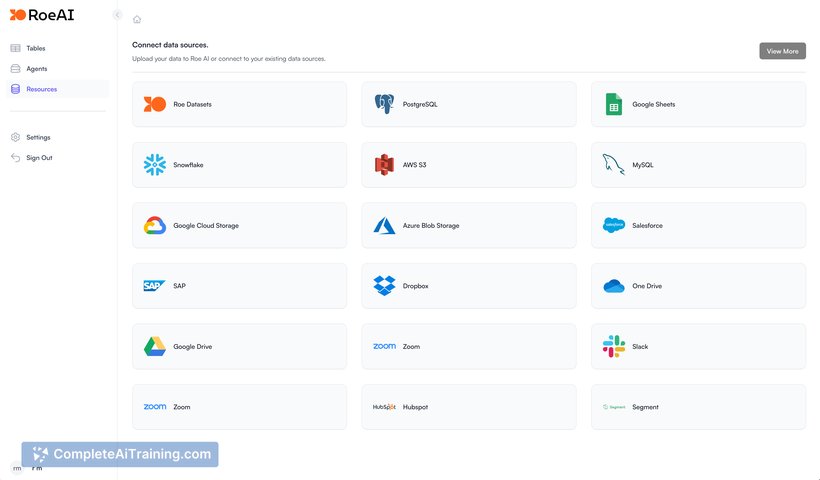Go home via the breadcrumb house icon

[137, 19]
